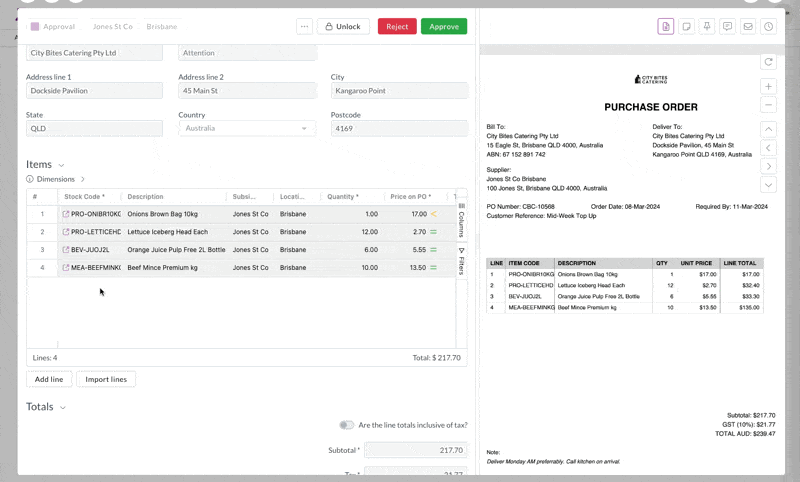Viewport: 800px width, 482px height.
Task: Click the quantity 12.00 cell
Action: click(x=352, y=232)
